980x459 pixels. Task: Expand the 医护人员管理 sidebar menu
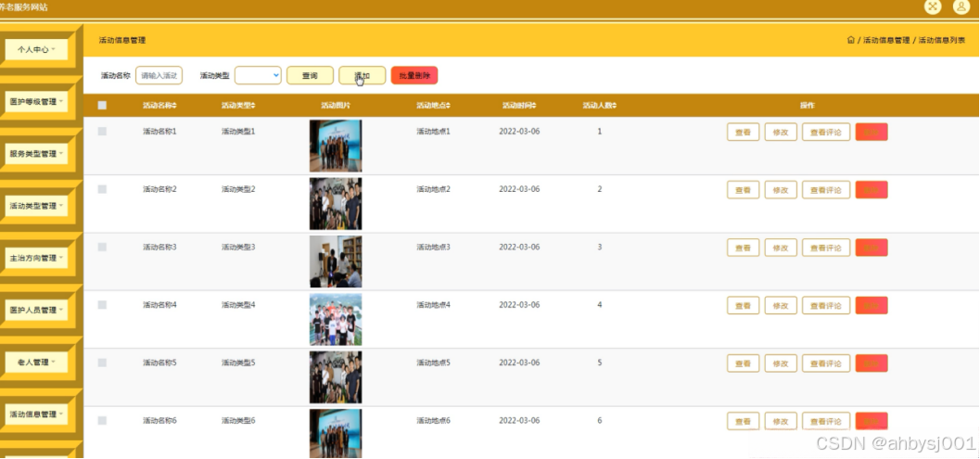point(36,310)
